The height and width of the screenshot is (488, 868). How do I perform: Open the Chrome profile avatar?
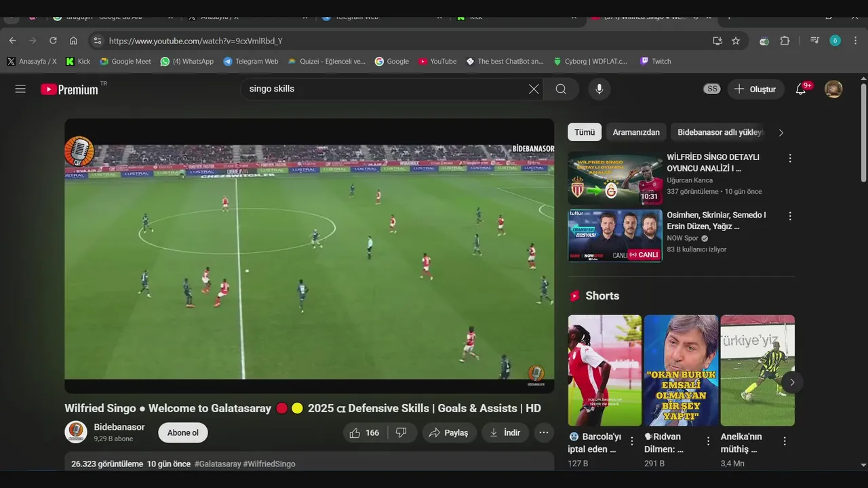tap(835, 41)
